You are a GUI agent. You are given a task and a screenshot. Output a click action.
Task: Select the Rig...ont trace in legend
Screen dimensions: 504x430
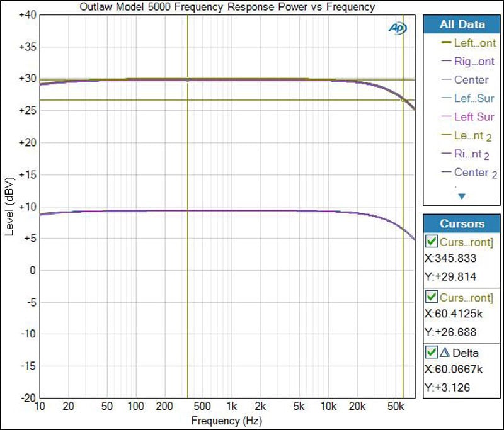[x=474, y=61]
